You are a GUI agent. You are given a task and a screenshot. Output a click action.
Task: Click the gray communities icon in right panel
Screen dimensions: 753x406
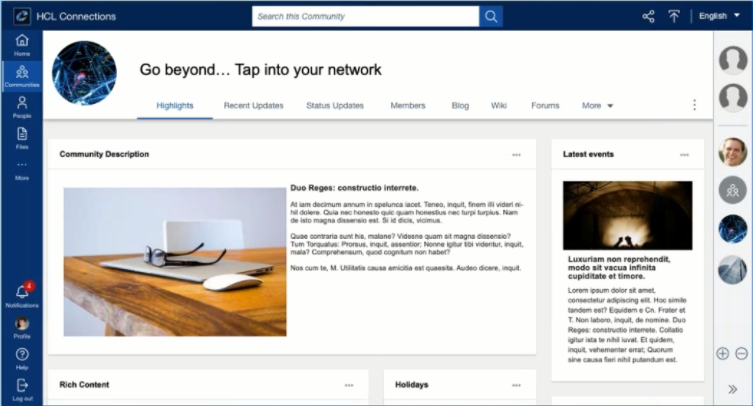pyautogui.click(x=733, y=190)
